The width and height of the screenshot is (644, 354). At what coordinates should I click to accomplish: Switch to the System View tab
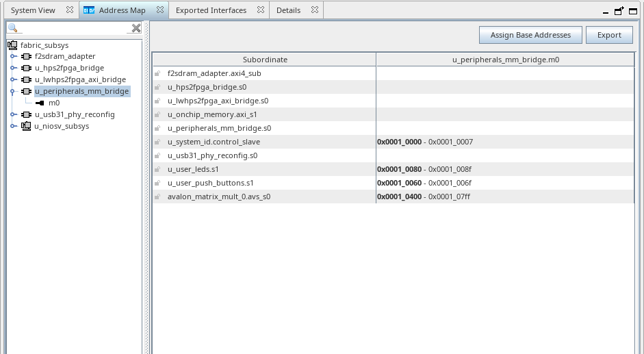point(33,10)
